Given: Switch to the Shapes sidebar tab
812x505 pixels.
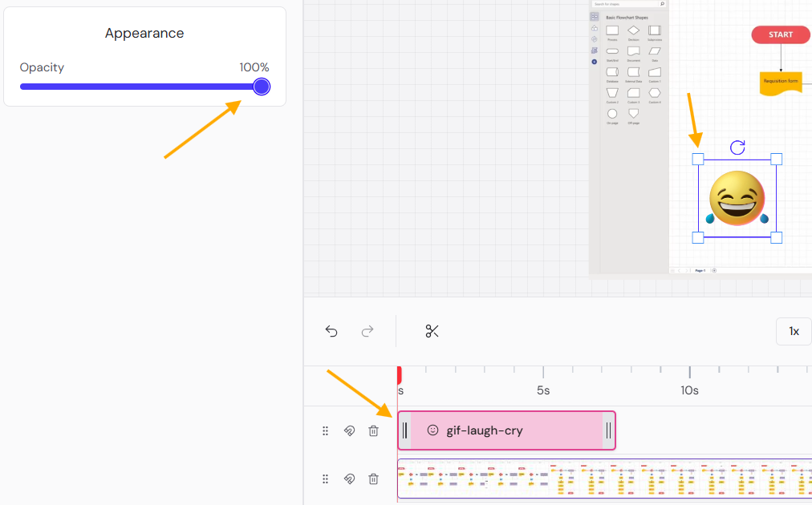Looking at the screenshot, I should [x=595, y=28].
